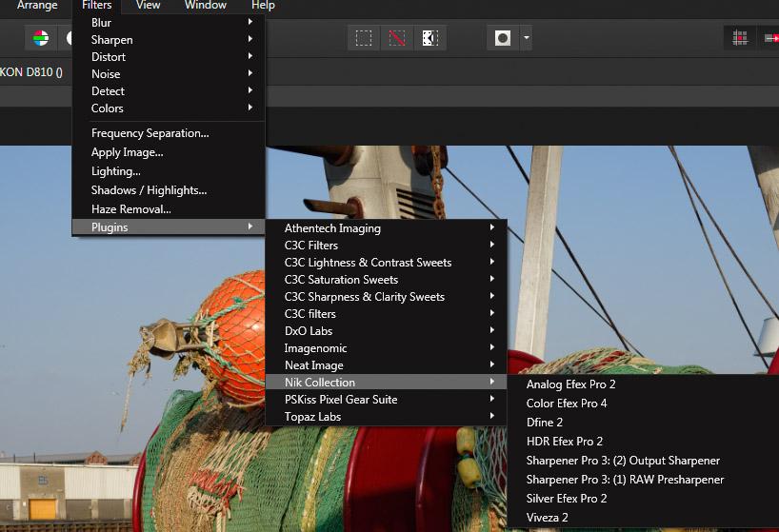Choose Haze Removal... filter
779x532 pixels.
point(169,209)
